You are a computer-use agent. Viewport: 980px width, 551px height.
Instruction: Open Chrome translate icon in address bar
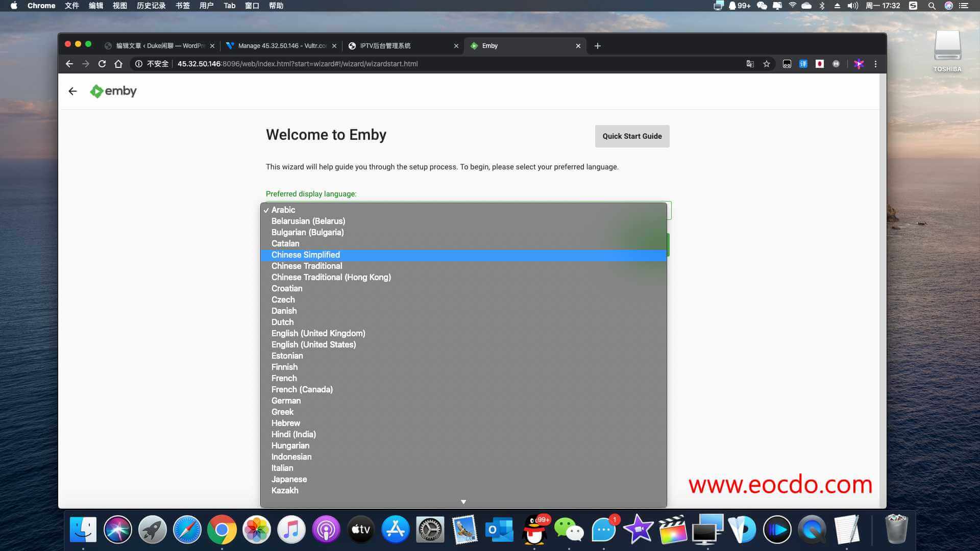coord(750,64)
